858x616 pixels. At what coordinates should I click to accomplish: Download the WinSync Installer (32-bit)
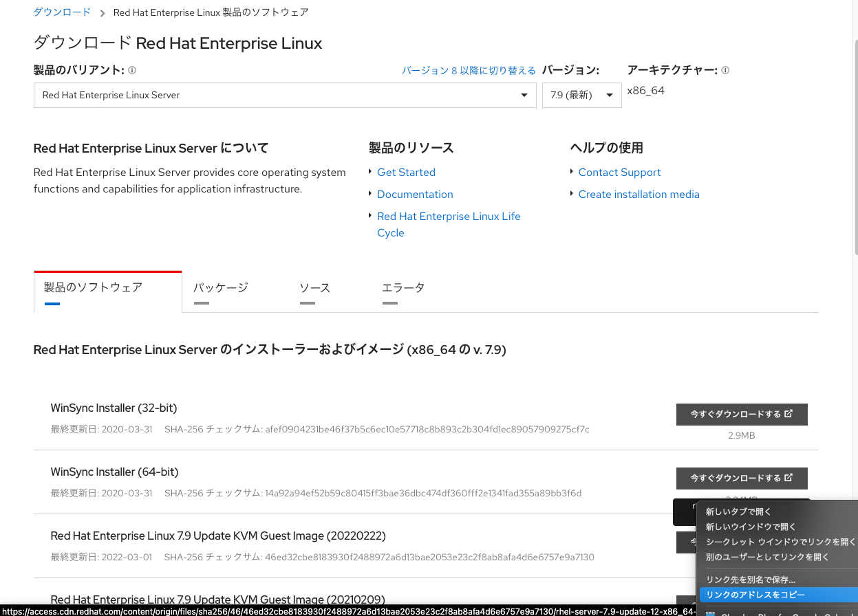pyautogui.click(x=742, y=415)
